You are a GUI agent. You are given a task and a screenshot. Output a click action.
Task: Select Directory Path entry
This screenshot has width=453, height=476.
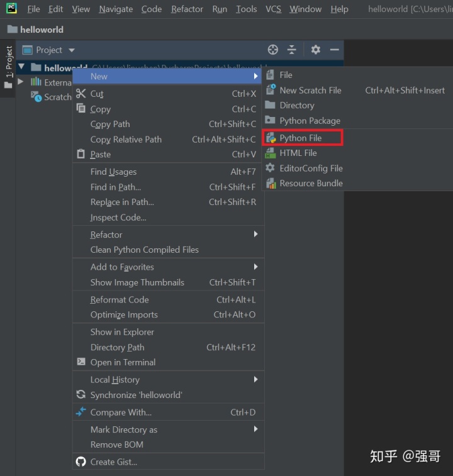pos(169,347)
